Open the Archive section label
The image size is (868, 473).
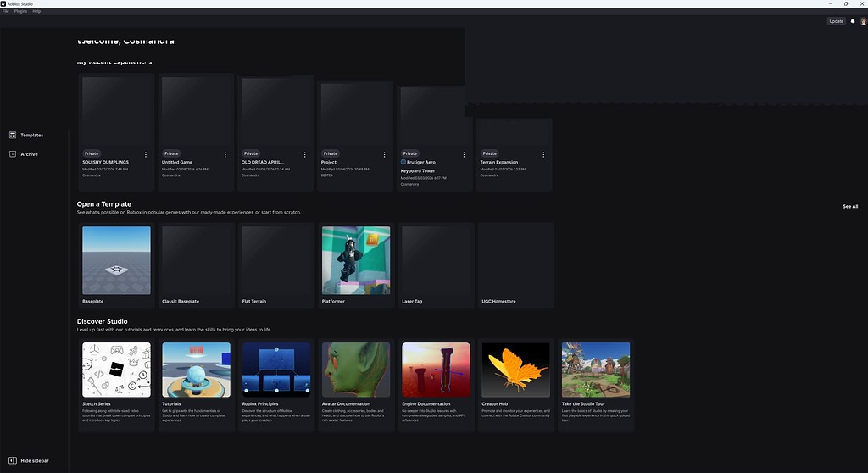(x=30, y=154)
